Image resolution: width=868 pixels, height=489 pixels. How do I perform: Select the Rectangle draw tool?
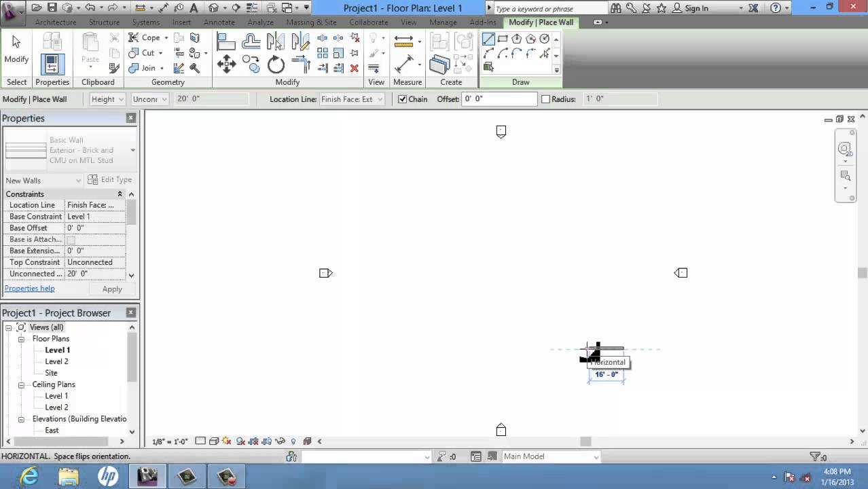click(503, 39)
